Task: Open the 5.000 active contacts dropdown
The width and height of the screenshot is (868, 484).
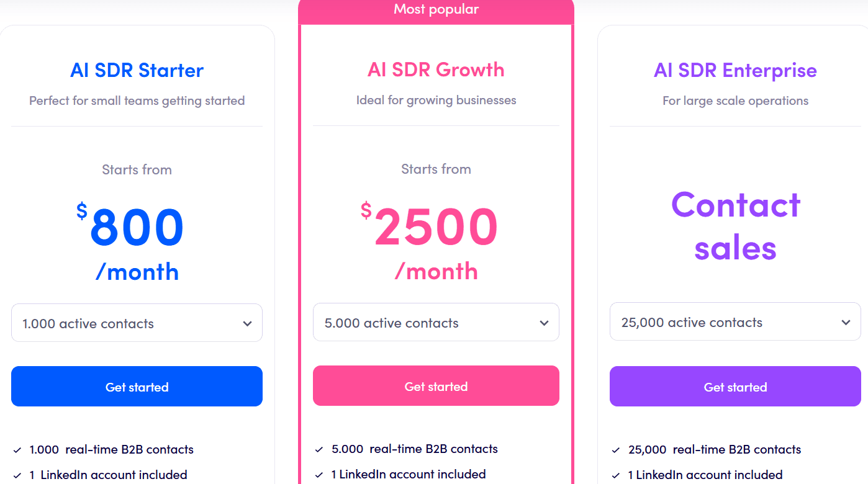Action: click(x=436, y=322)
